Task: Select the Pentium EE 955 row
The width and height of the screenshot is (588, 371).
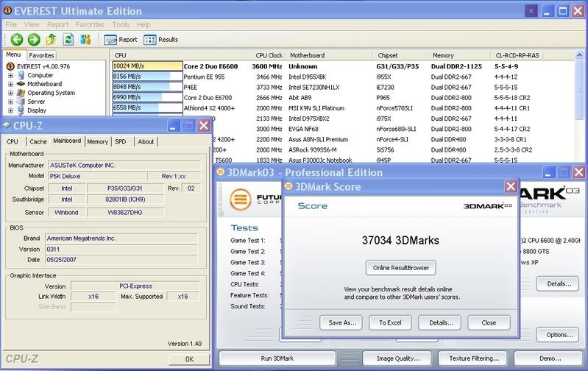Action: [x=343, y=77]
